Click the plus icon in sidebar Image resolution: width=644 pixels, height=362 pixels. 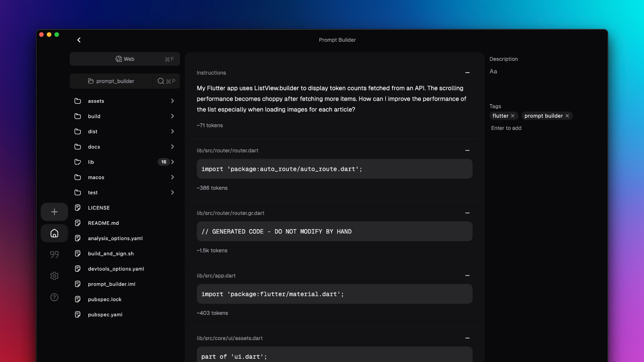click(54, 212)
